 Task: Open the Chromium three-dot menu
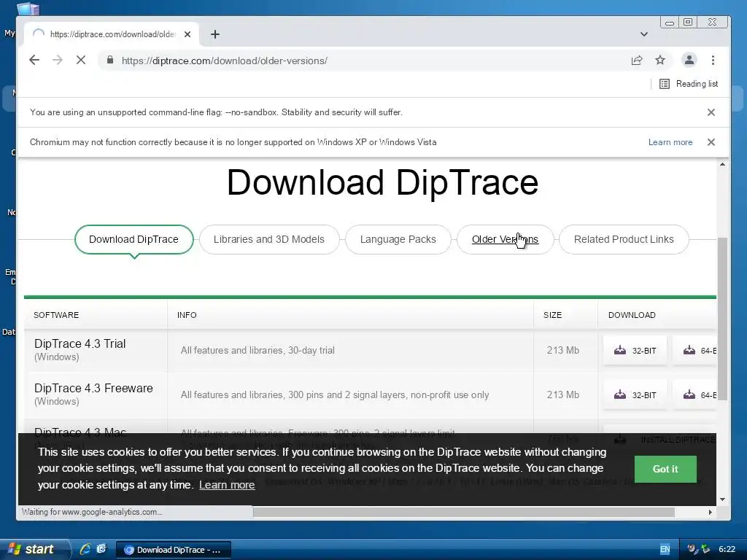pyautogui.click(x=713, y=60)
